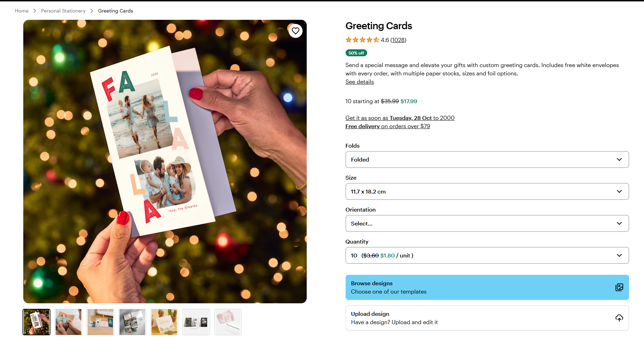Click the Upload design cloud icon

(x=619, y=318)
